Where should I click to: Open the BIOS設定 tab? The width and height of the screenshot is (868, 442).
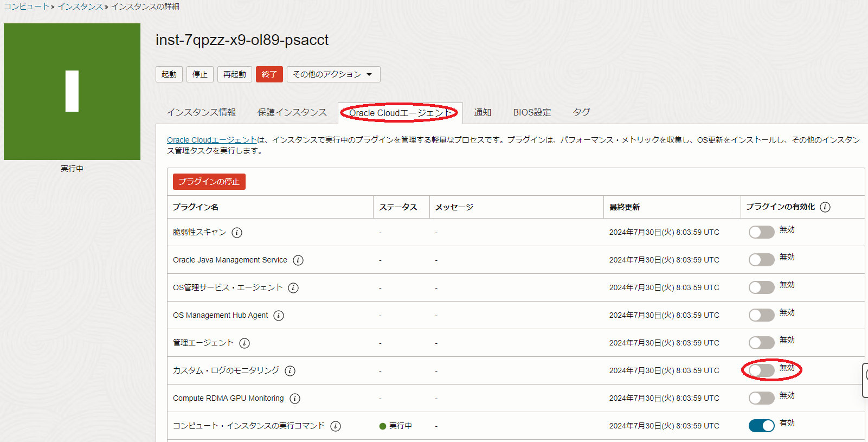(x=531, y=112)
